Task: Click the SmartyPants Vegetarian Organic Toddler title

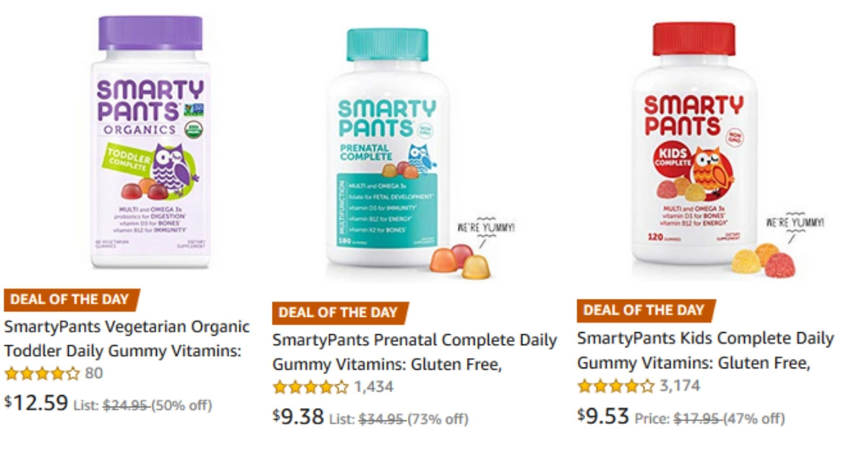Action: [127, 339]
